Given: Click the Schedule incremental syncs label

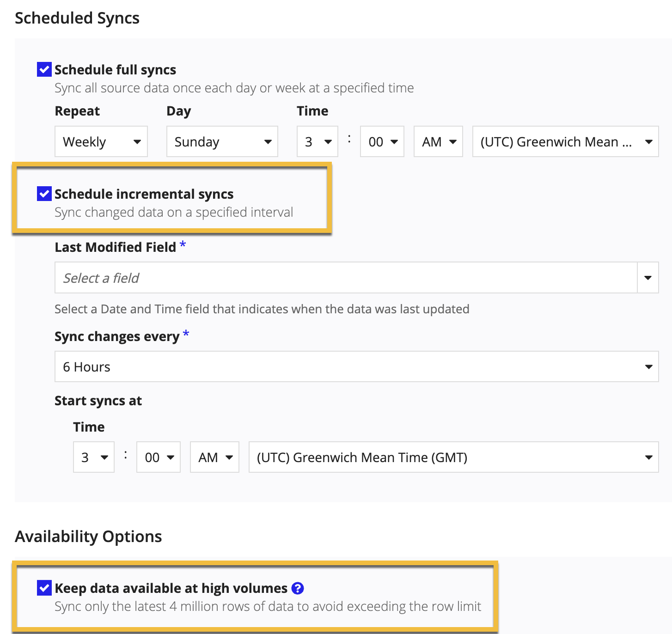Looking at the screenshot, I should click(x=144, y=194).
